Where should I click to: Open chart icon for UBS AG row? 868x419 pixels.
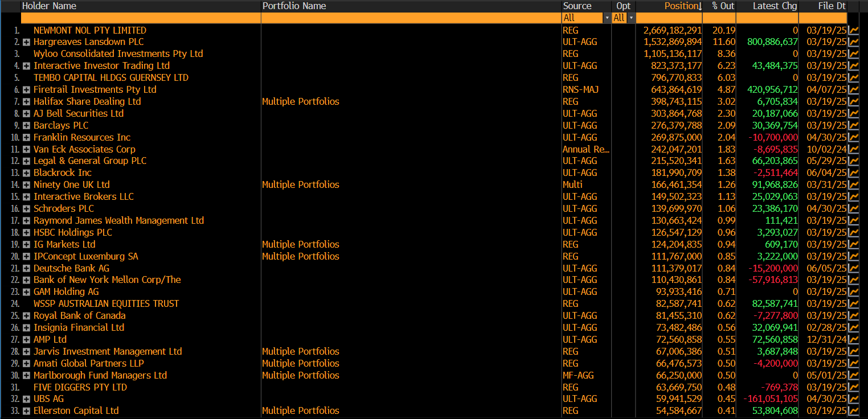(x=853, y=399)
